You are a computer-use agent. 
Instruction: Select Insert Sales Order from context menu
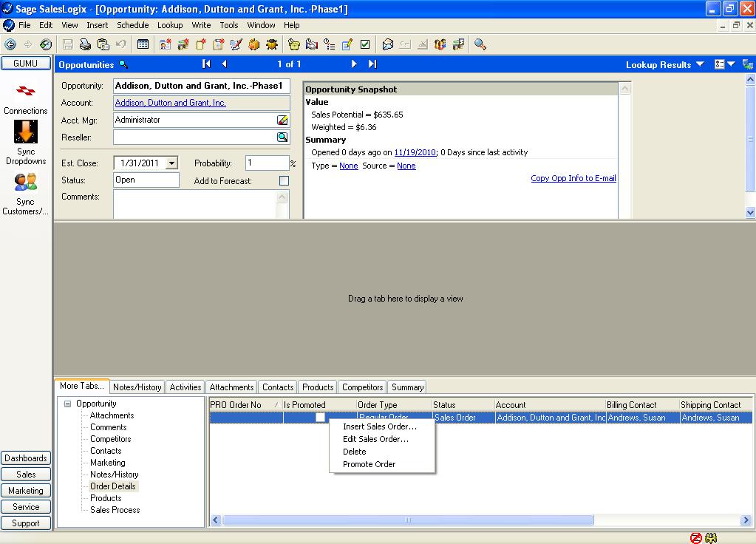(x=380, y=426)
